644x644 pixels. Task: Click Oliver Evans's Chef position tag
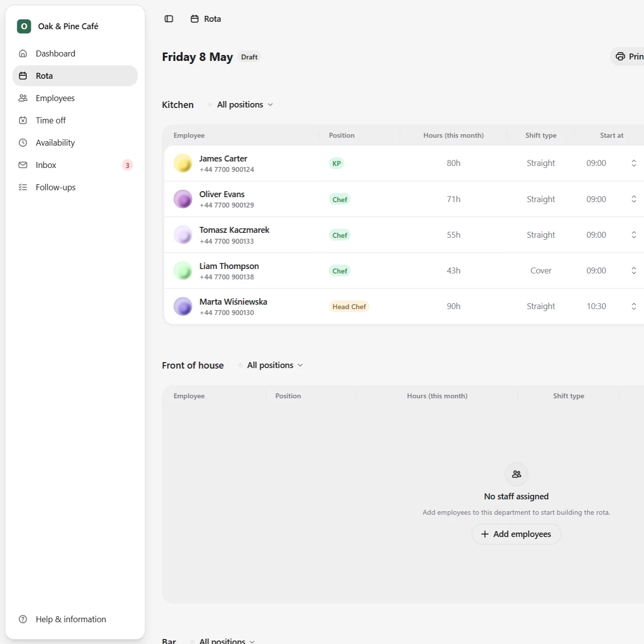pyautogui.click(x=340, y=199)
